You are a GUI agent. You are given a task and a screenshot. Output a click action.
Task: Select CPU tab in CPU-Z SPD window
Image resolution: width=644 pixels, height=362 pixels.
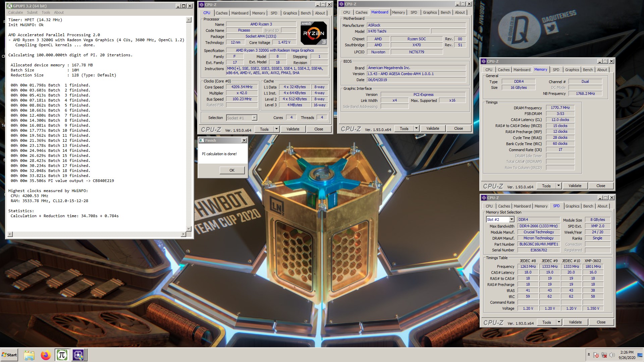point(489,206)
